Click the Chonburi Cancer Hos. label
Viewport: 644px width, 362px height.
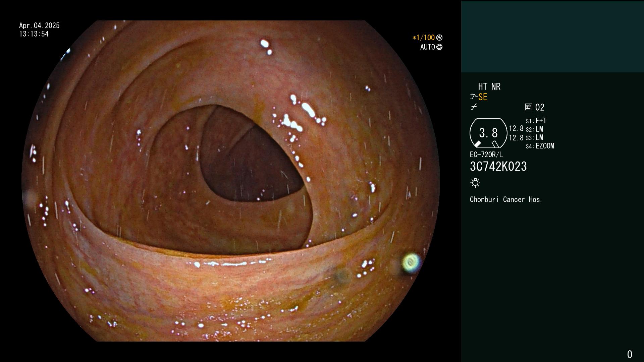(506, 199)
